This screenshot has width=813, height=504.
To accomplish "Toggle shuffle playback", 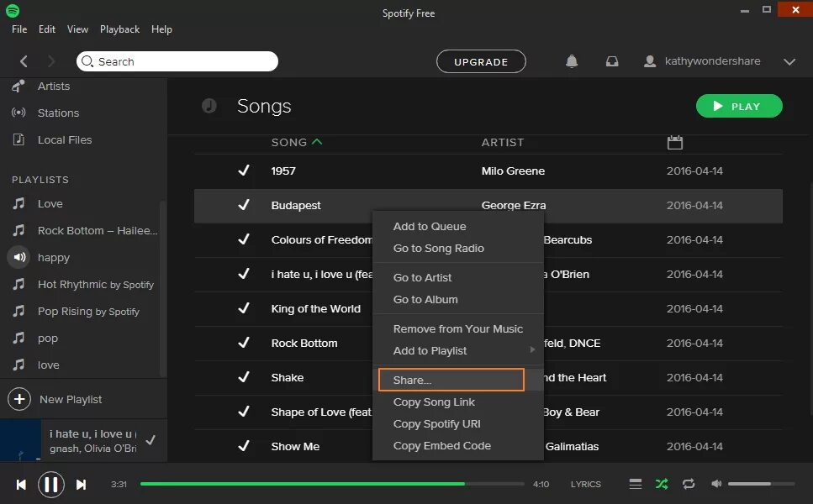I will pyautogui.click(x=662, y=484).
